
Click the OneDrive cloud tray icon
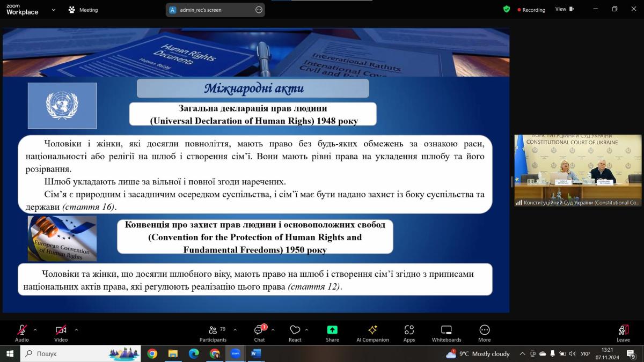tap(543, 354)
